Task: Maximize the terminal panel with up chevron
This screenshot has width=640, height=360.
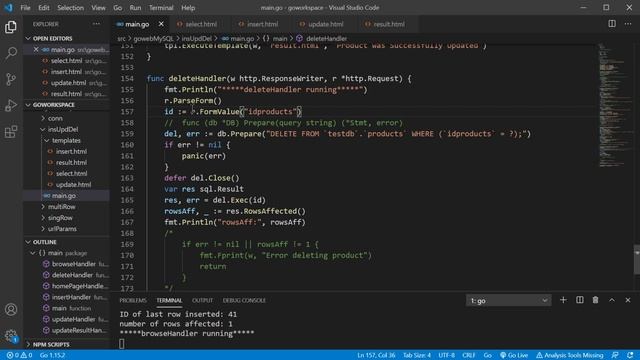Action: pos(612,300)
